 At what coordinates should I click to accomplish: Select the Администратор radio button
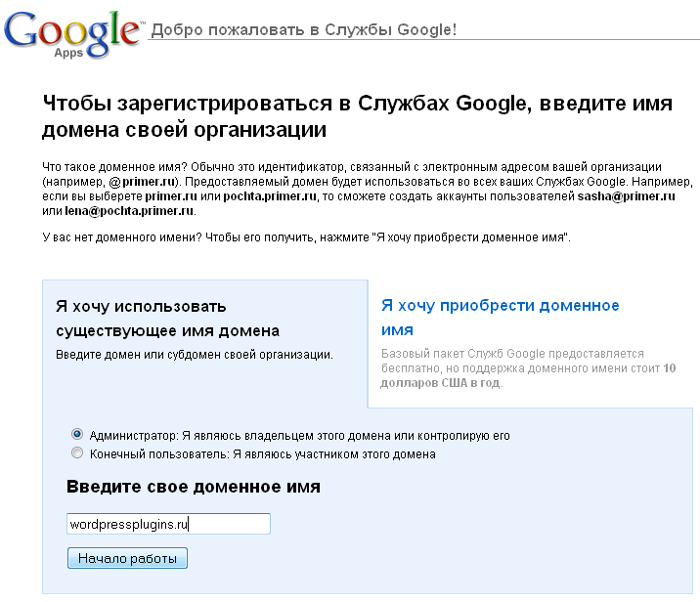click(77, 435)
